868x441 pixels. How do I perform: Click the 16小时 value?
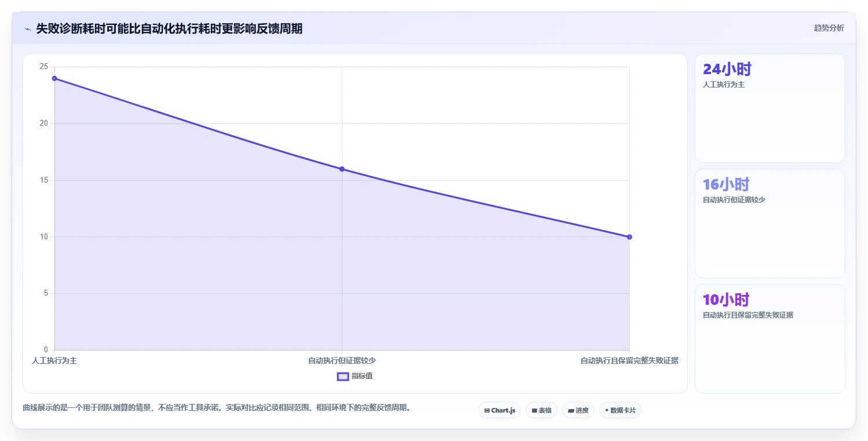click(726, 185)
